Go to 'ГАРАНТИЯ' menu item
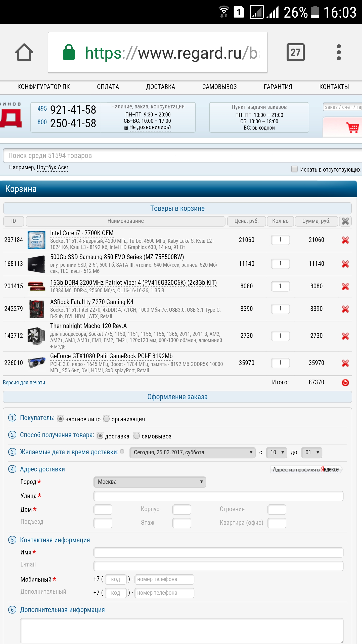362x644 pixels. pyautogui.click(x=278, y=87)
